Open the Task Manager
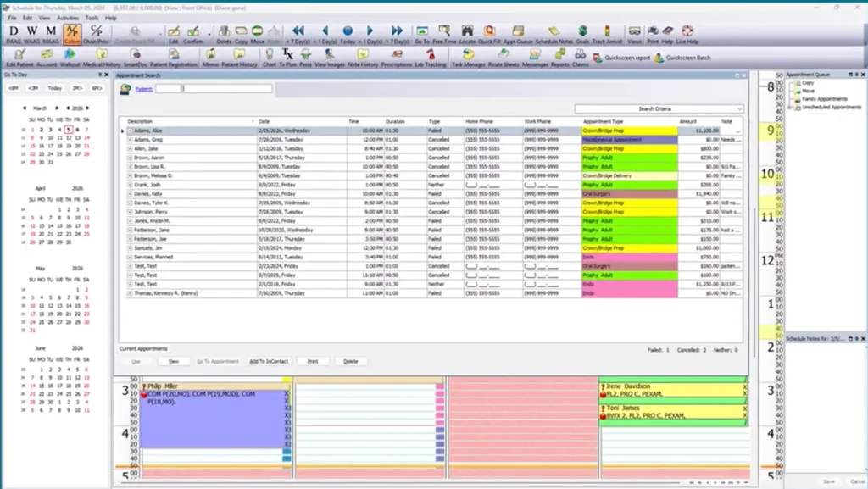Screen dimensions: 868x489 point(468,58)
